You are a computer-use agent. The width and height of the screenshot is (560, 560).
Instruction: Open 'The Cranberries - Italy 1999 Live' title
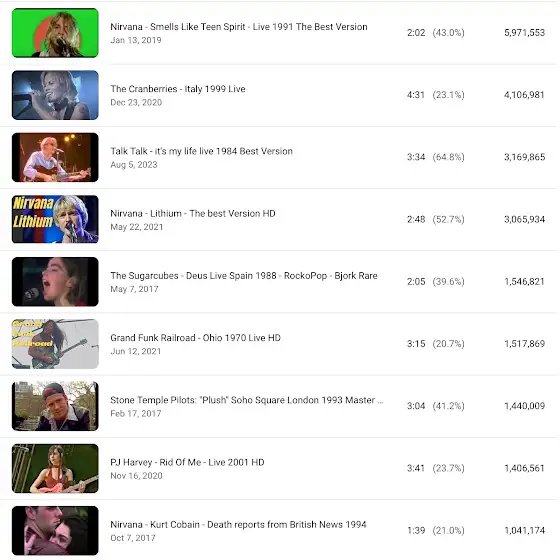point(178,89)
